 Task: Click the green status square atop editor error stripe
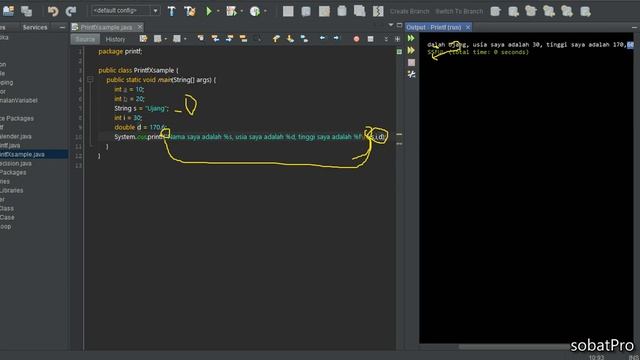pyautogui.click(x=399, y=52)
